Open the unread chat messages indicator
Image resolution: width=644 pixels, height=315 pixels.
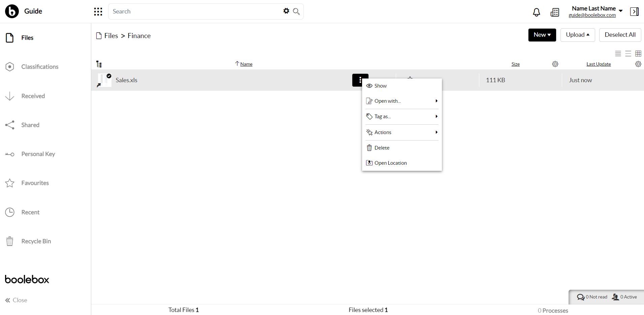[x=592, y=297]
